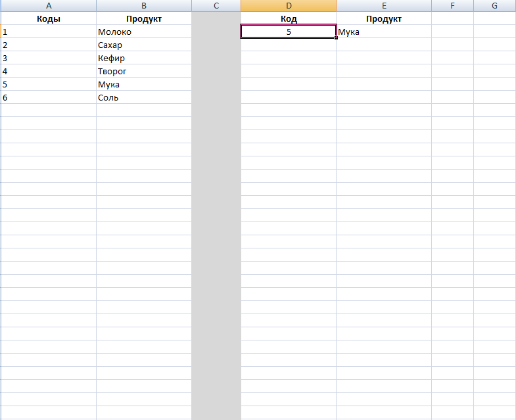Image resolution: width=516 pixels, height=420 pixels.
Task: Select the 'Мука' result cell in column E
Action: (x=384, y=32)
